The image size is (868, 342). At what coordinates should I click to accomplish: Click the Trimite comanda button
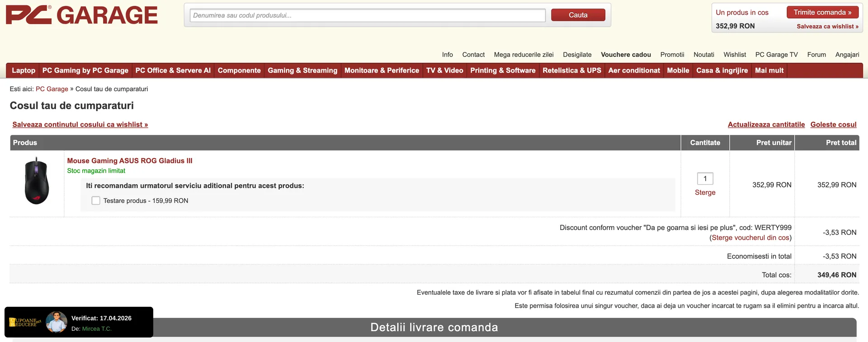click(x=822, y=12)
